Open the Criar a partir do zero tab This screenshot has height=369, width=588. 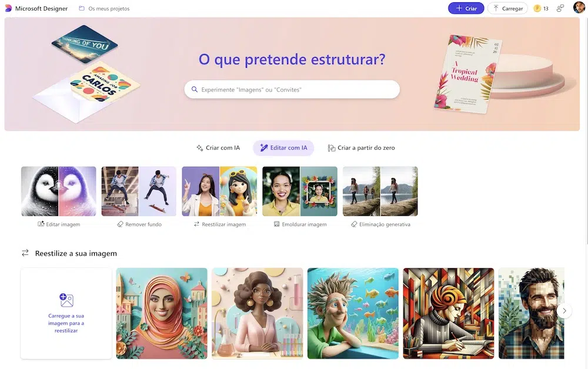coord(361,147)
